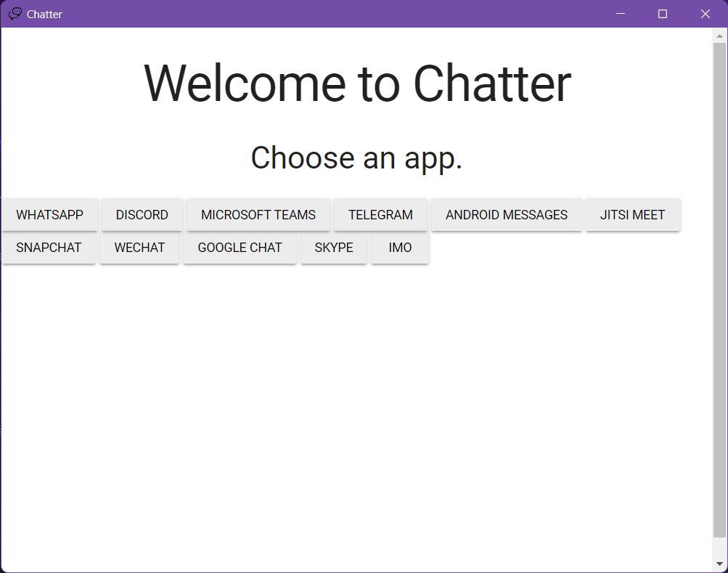Launch the Skype button
This screenshot has height=573, width=728.
click(x=334, y=247)
